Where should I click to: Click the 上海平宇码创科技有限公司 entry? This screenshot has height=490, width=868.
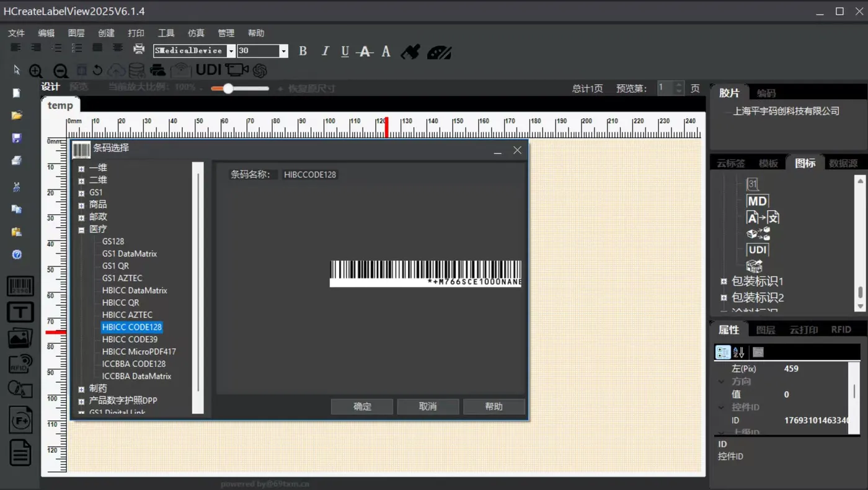pyautogui.click(x=786, y=112)
